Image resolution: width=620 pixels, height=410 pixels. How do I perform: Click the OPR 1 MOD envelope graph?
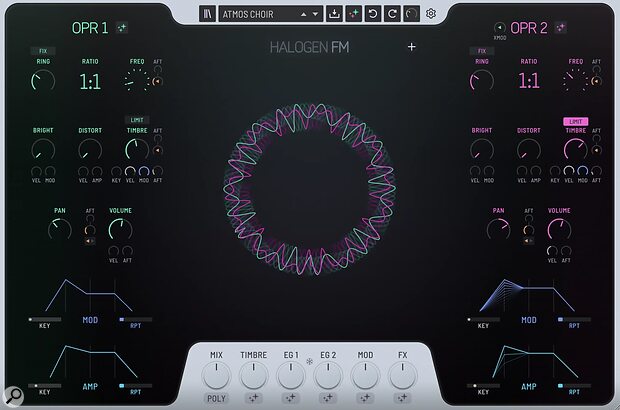click(90, 295)
